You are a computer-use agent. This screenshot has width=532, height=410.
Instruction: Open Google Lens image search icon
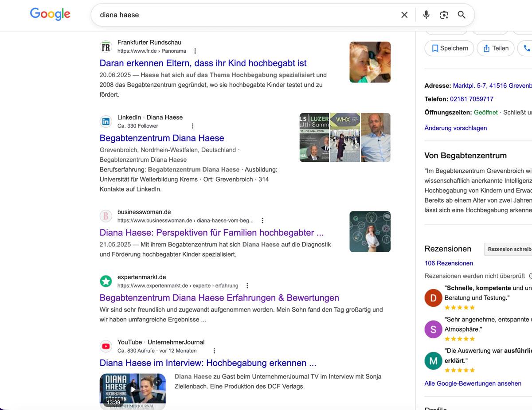(x=444, y=15)
